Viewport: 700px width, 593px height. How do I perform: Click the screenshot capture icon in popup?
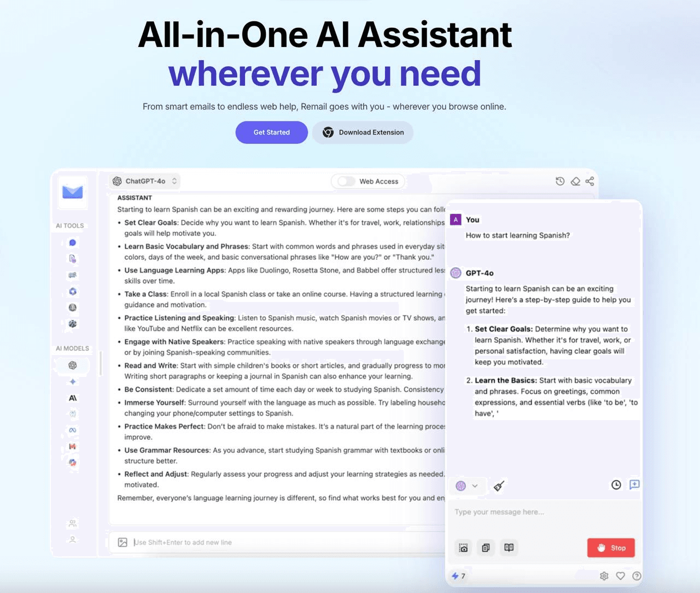click(x=463, y=548)
